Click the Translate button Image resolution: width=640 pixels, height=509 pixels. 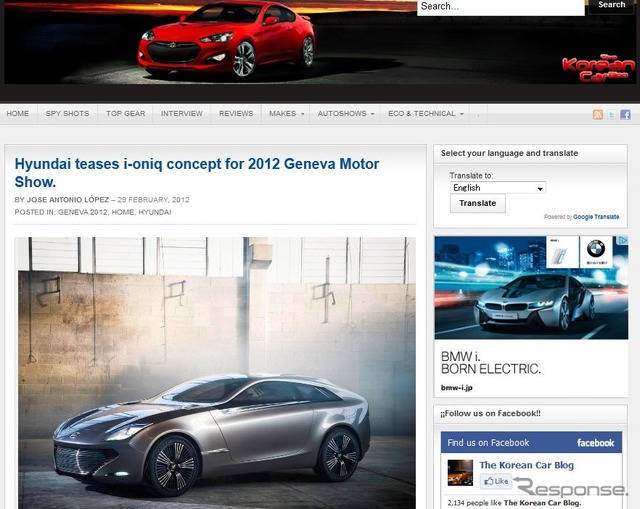[478, 203]
